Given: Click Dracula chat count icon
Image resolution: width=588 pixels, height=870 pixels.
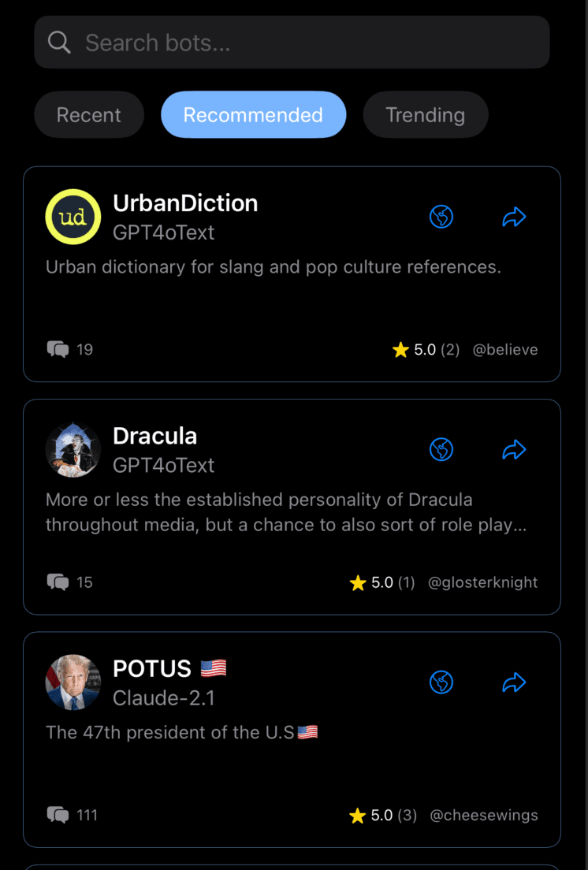Looking at the screenshot, I should click(58, 582).
